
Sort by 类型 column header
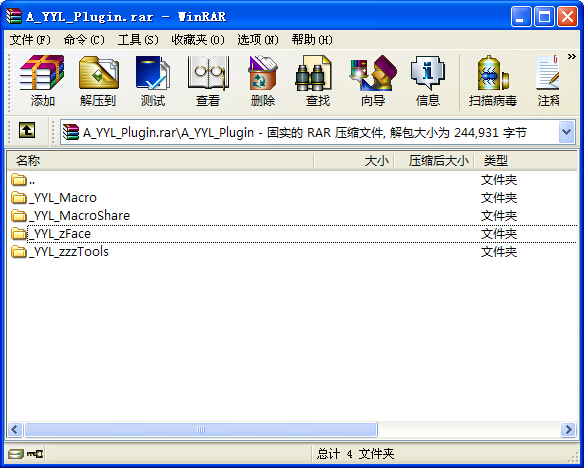coord(525,161)
